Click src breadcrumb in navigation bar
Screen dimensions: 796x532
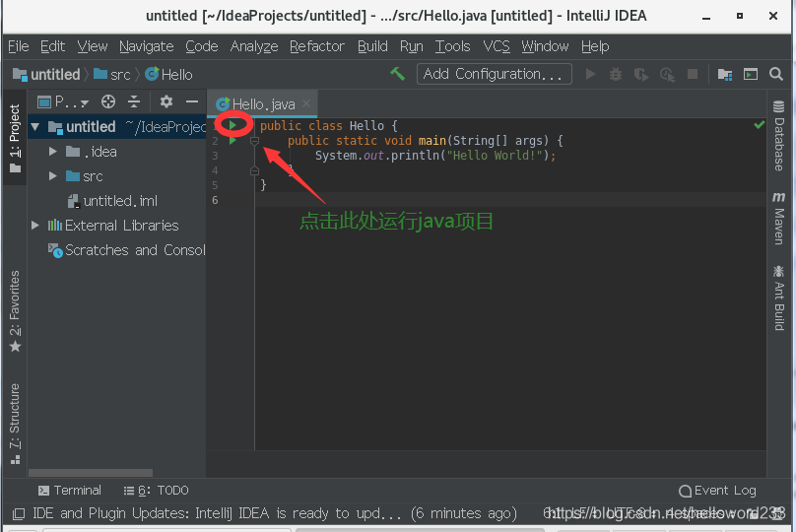pyautogui.click(x=112, y=75)
